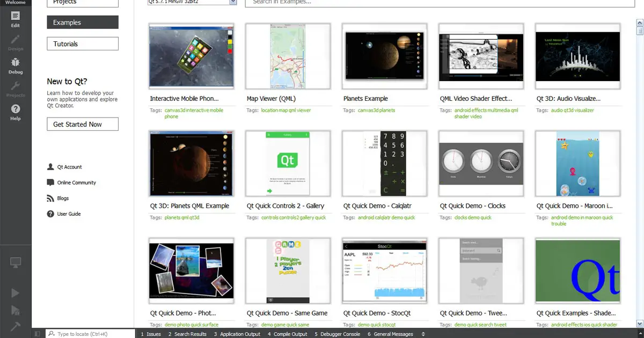Click 'planets qml qt3d' tags
Screen dimensions: 644x338
pyautogui.click(x=182, y=217)
